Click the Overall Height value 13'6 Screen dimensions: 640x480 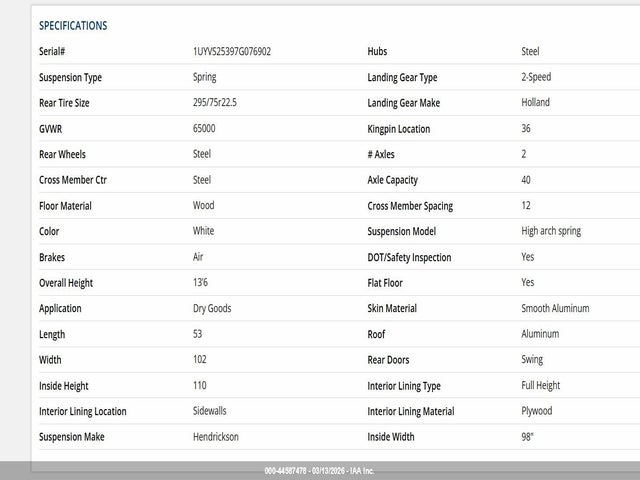click(203, 283)
